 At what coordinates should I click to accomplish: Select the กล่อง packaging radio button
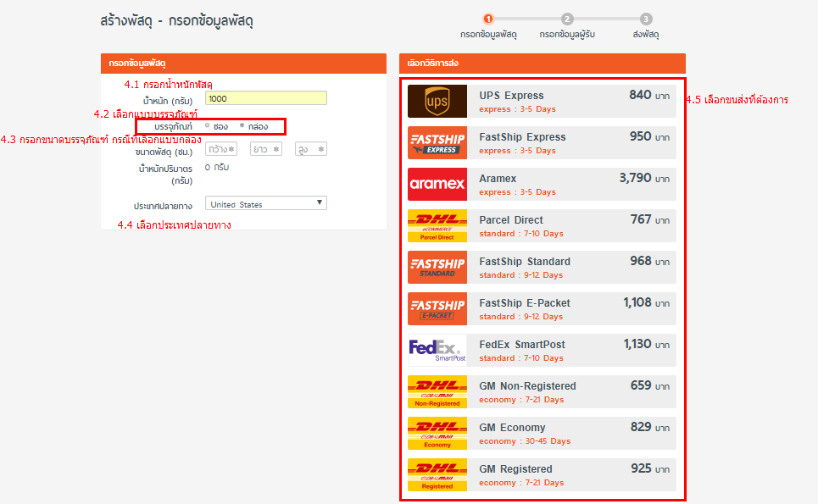242,125
